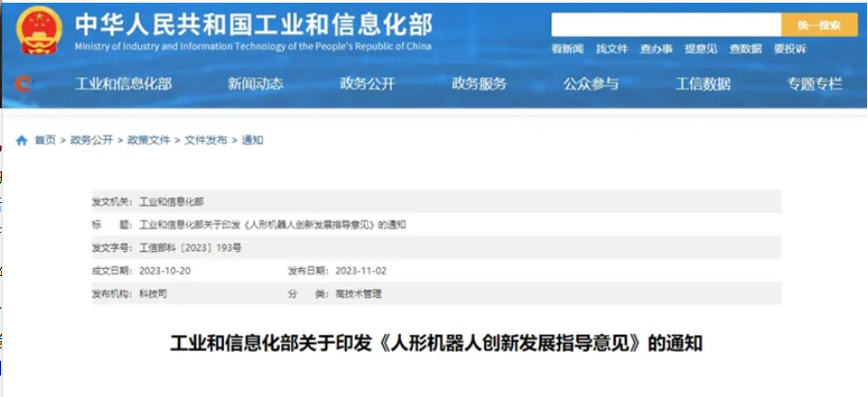
Task: Open the 看新闻 quick link
Action: (567, 50)
